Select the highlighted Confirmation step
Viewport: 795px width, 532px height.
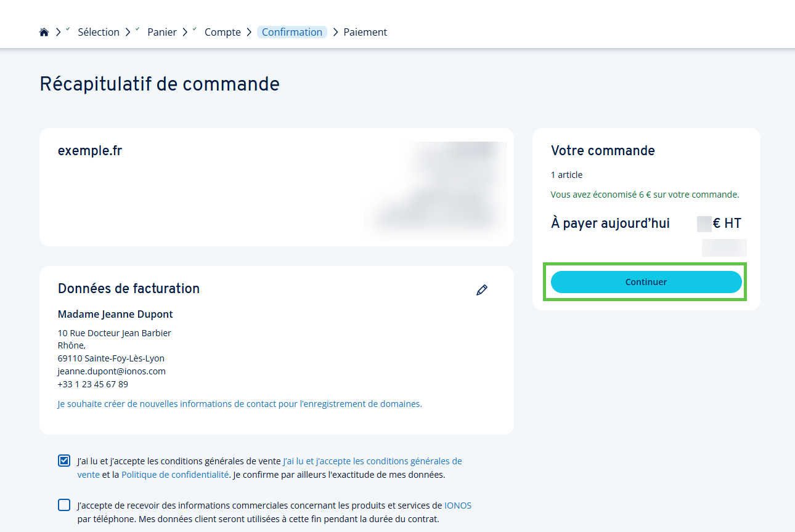click(x=292, y=33)
